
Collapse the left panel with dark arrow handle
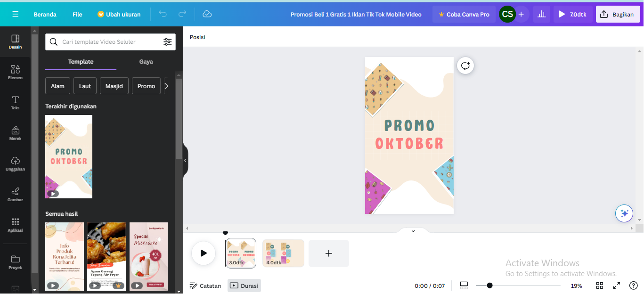point(184,160)
